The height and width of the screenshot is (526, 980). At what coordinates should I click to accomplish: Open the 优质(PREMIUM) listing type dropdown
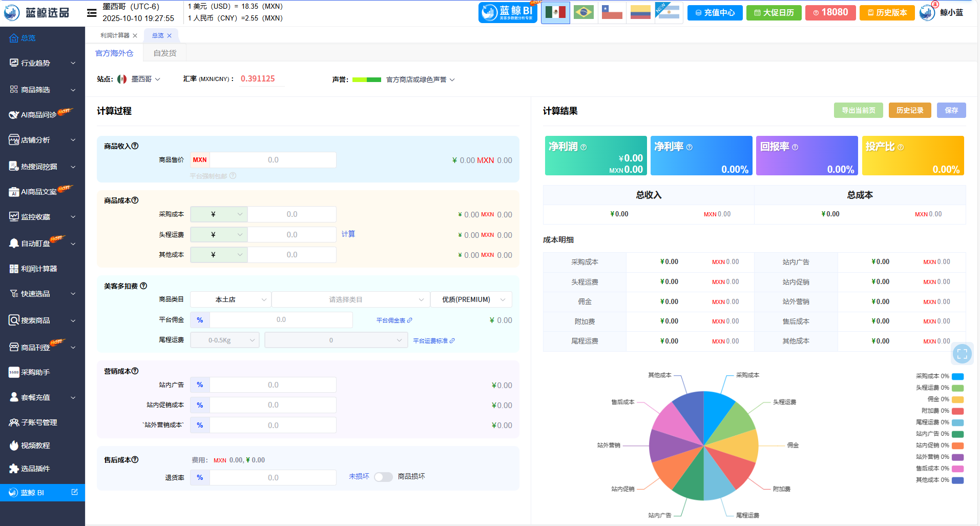coord(471,299)
